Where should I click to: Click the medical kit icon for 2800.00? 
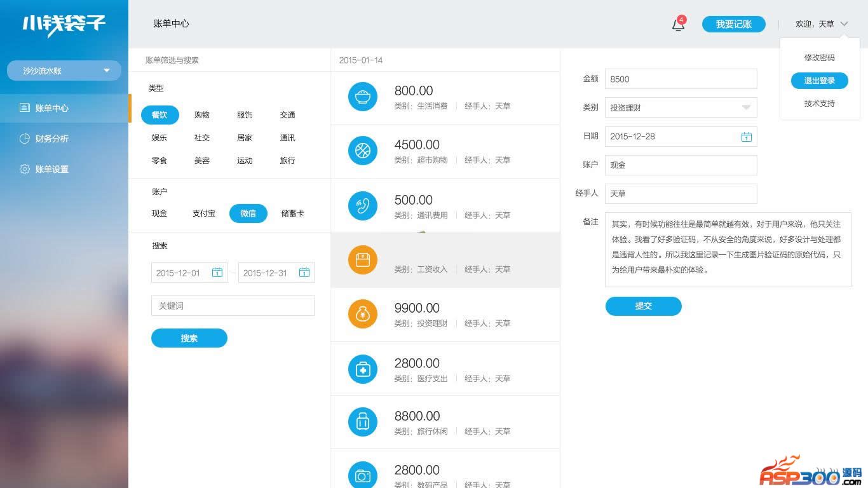(363, 369)
